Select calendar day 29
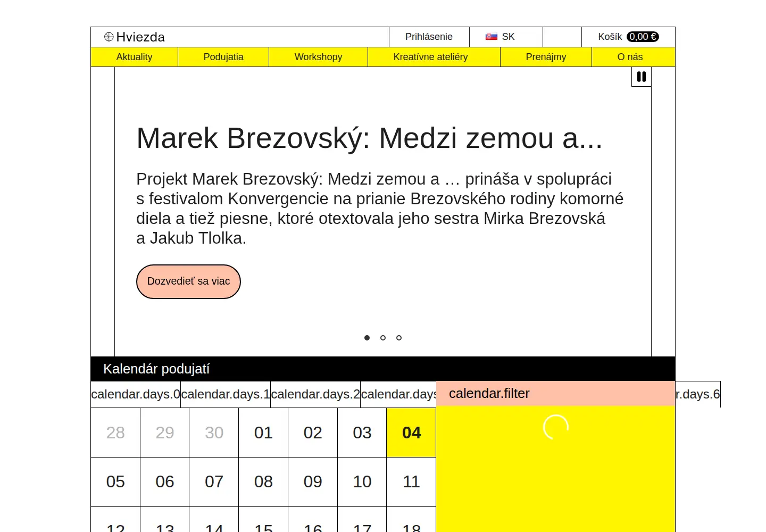The width and height of the screenshot is (766, 532). click(165, 433)
